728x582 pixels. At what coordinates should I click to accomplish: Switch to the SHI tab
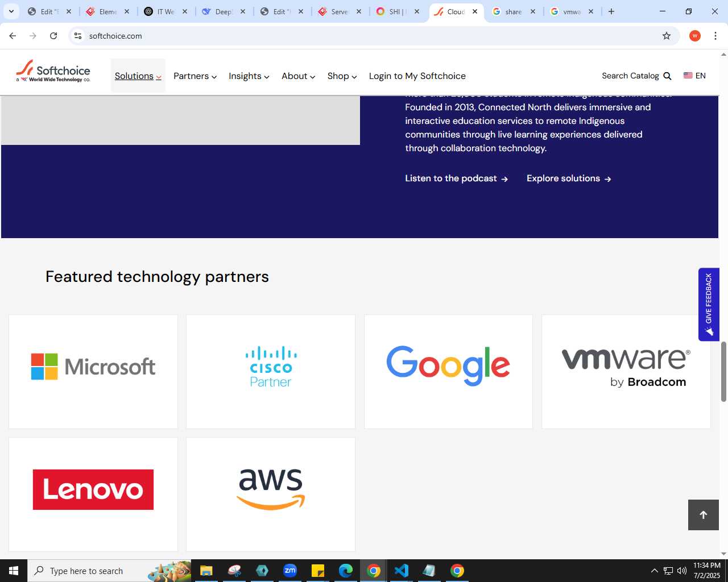[x=398, y=11]
